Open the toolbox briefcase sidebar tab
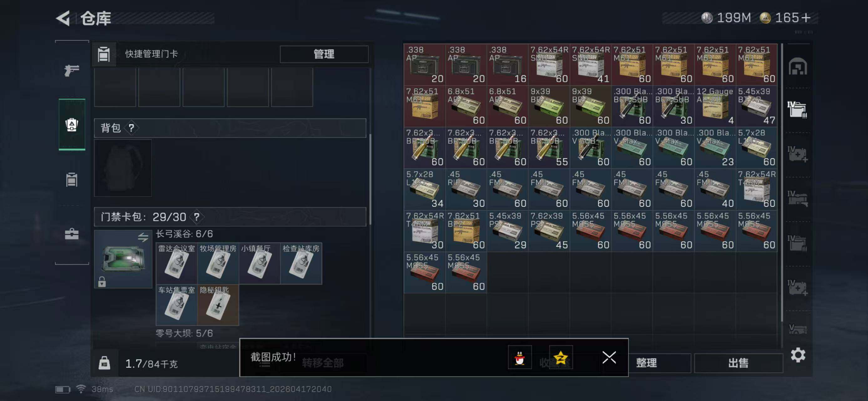Image resolution: width=868 pixels, height=401 pixels. (72, 234)
